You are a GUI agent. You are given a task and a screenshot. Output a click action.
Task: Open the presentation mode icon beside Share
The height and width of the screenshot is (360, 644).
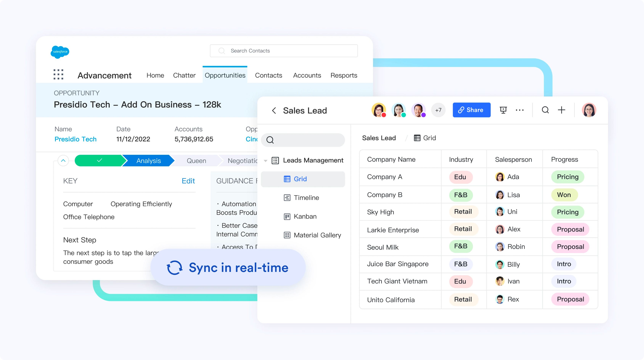pos(503,110)
